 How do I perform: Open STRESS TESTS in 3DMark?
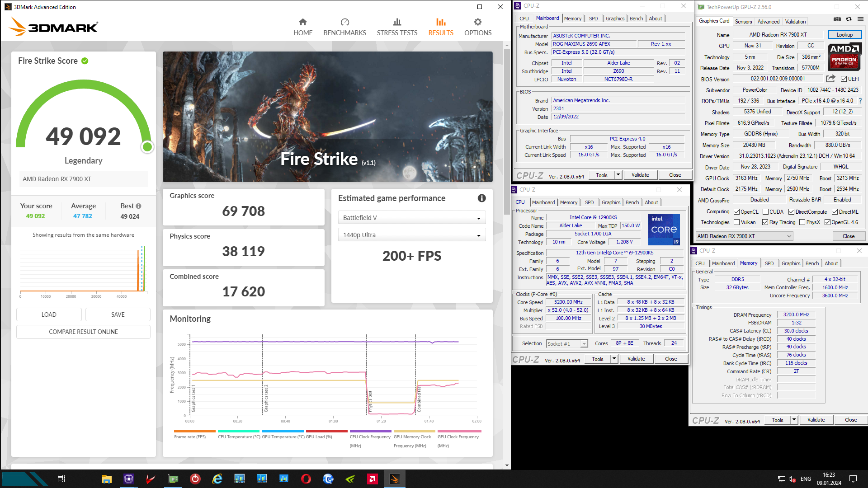(397, 27)
